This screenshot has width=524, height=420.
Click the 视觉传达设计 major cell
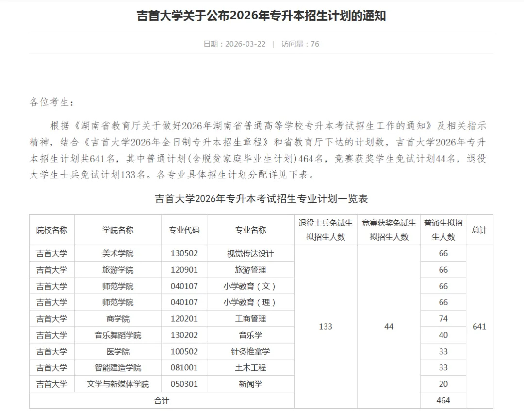click(250, 254)
